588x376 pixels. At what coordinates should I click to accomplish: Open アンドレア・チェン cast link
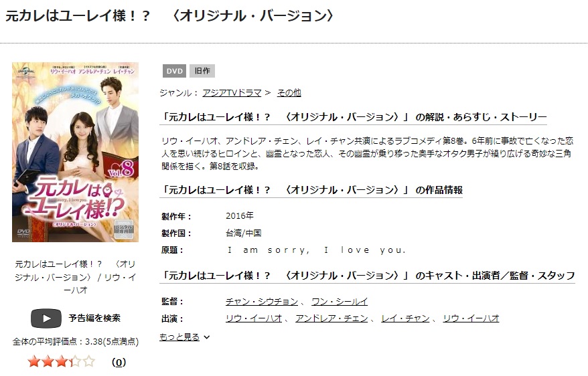coord(332,318)
